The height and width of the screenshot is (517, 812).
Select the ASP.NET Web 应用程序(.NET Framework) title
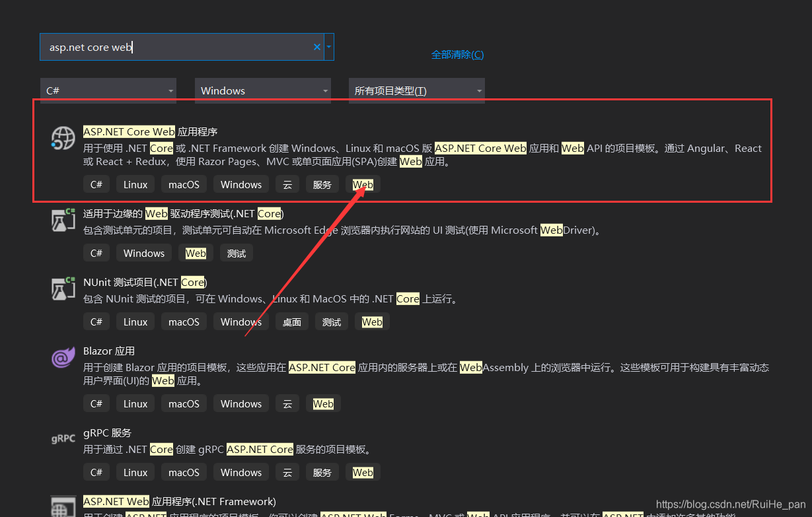(x=180, y=501)
